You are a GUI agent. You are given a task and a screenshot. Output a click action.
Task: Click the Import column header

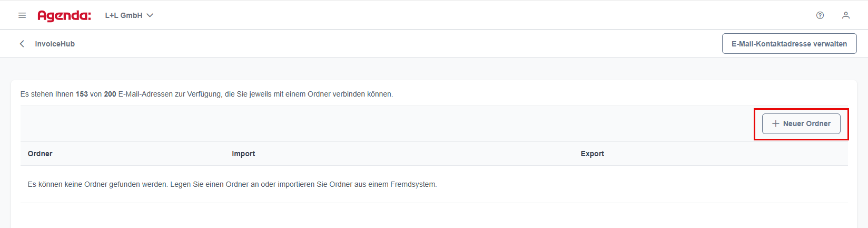243,154
